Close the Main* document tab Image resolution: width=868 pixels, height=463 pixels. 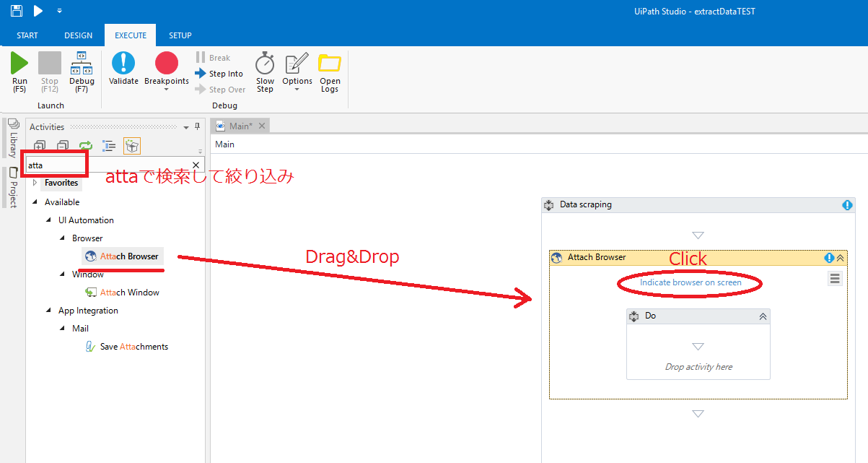point(262,126)
